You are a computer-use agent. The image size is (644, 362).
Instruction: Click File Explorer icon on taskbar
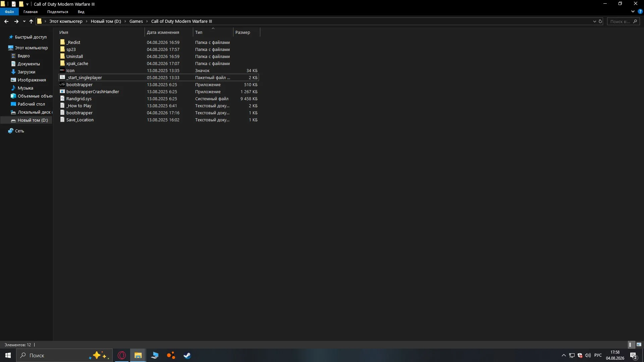point(138,355)
